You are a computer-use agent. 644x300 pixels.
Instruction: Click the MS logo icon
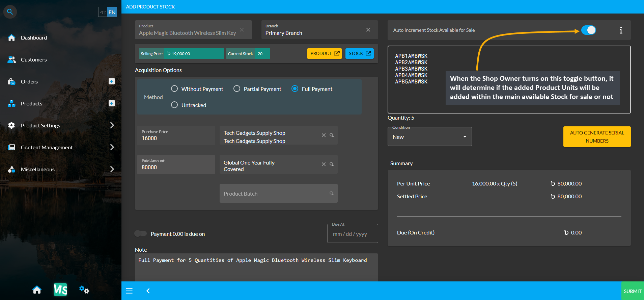60,290
